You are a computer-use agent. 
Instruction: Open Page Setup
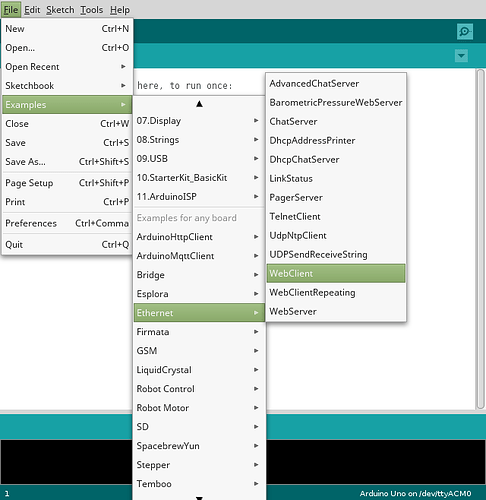tap(67, 183)
